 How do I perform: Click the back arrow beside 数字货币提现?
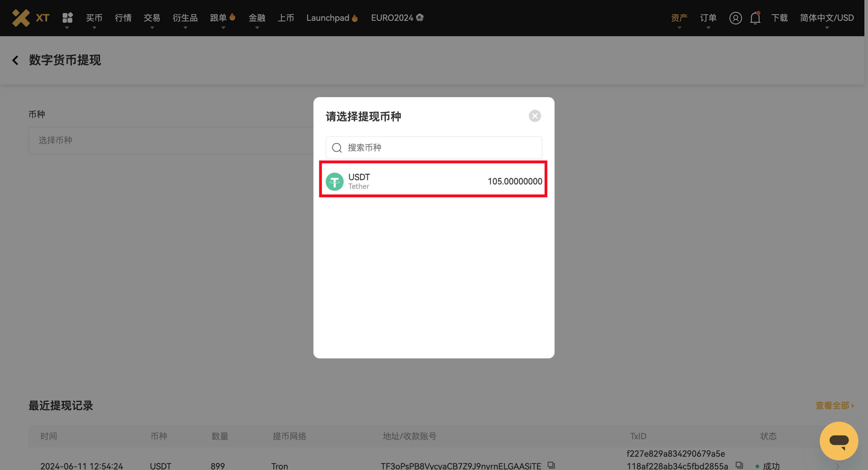[15, 60]
